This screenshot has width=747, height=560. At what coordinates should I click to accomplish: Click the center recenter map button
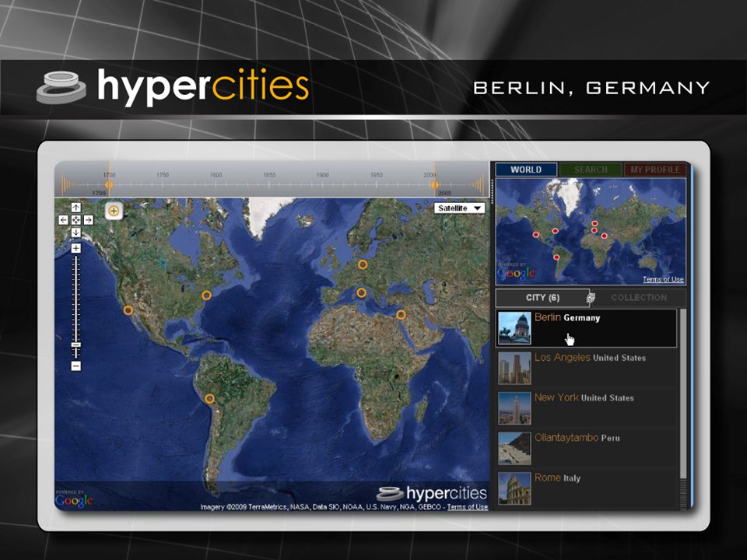(x=75, y=219)
